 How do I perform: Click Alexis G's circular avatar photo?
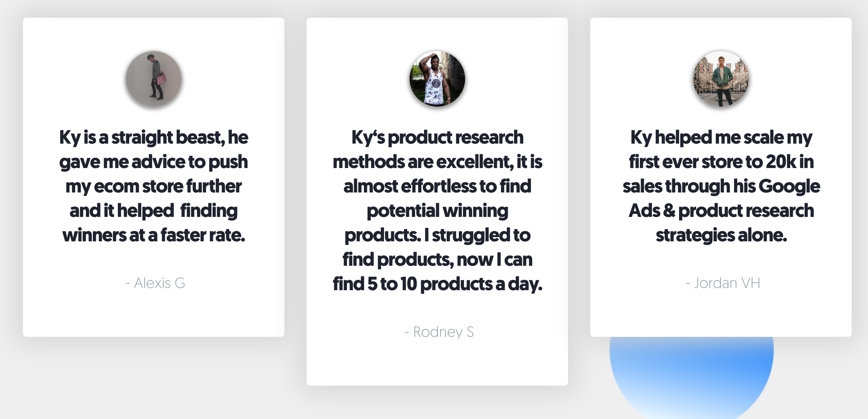154,79
